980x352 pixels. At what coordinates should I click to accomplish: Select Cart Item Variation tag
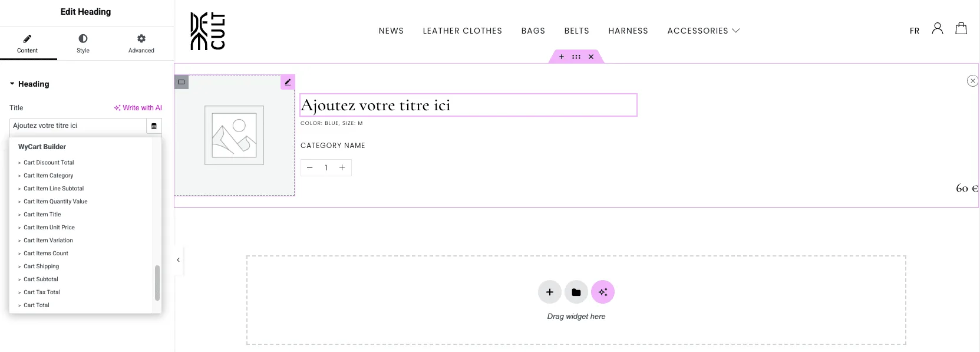(x=48, y=241)
